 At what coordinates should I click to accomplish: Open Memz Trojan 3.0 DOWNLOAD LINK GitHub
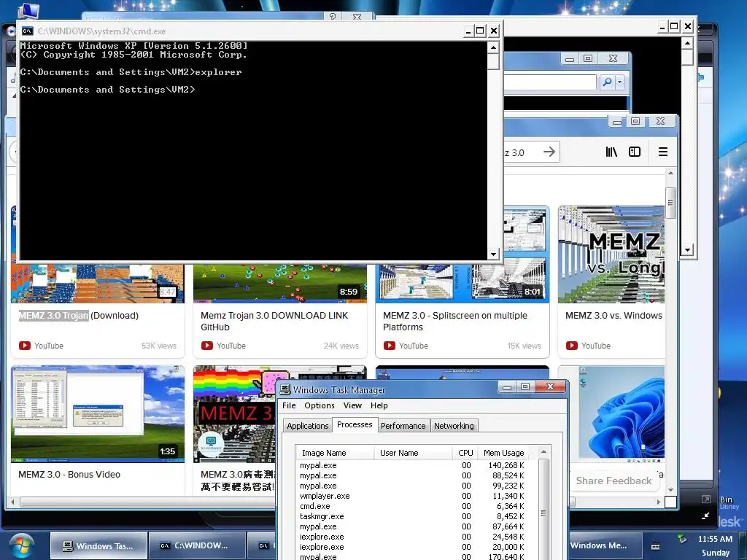click(x=274, y=322)
